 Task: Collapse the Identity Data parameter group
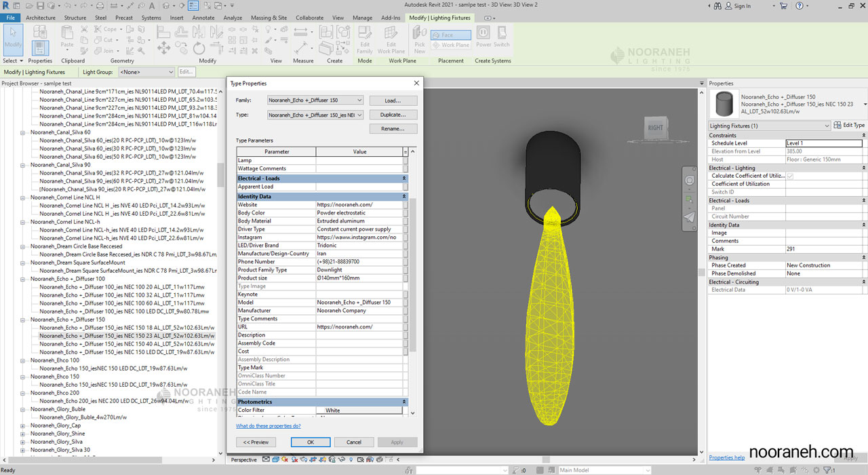pyautogui.click(x=404, y=197)
